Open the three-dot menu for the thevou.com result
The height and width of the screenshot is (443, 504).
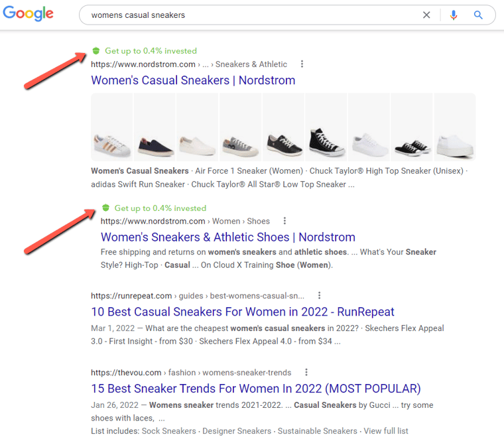(x=306, y=372)
